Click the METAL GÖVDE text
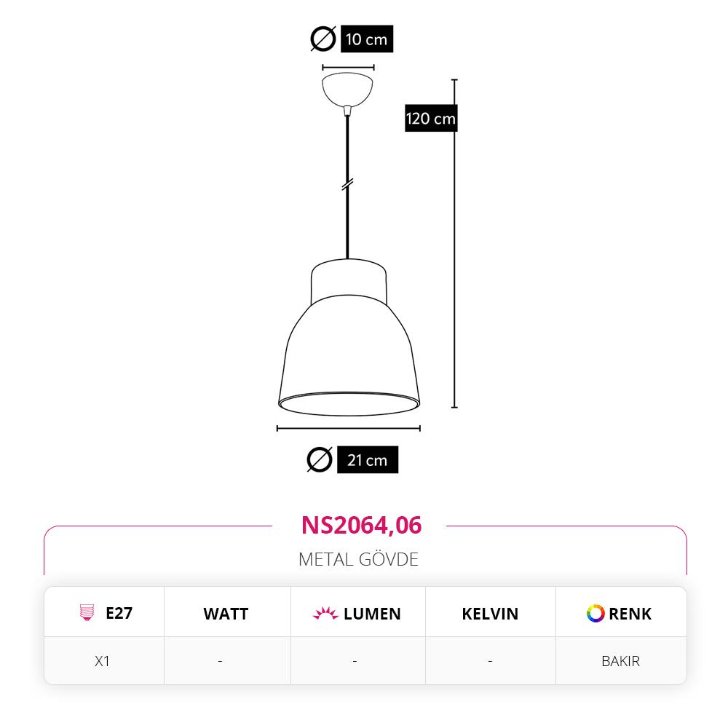 pos(358,559)
